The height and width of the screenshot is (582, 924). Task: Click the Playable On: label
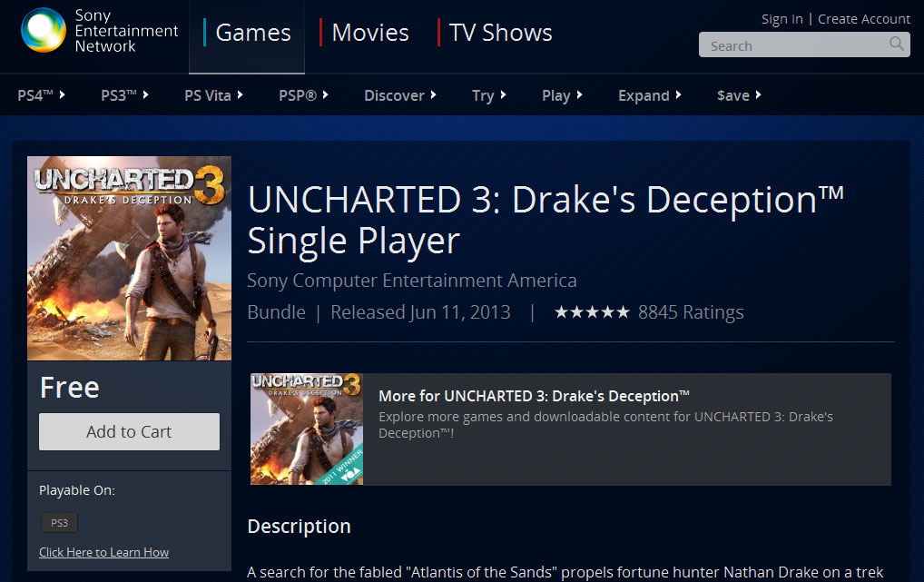[76, 490]
